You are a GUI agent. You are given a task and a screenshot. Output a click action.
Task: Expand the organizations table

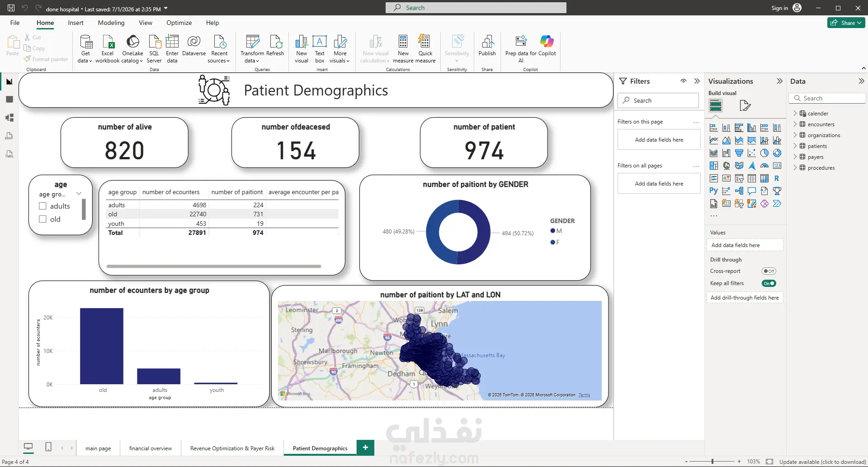click(x=795, y=135)
